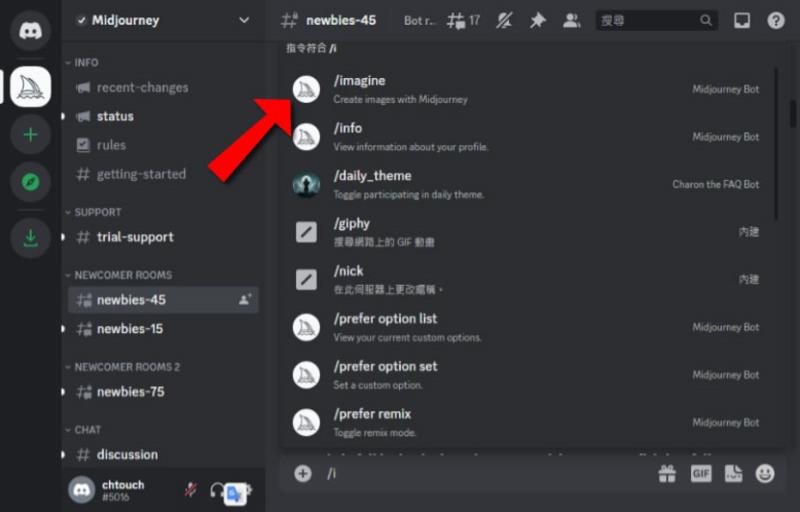
Task: Collapse the SUPPORT category
Action: 94,212
